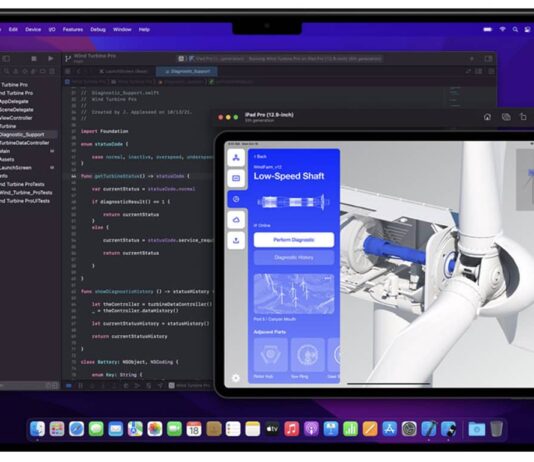
Task: Open Messages from the Dock
Action: coord(96,429)
